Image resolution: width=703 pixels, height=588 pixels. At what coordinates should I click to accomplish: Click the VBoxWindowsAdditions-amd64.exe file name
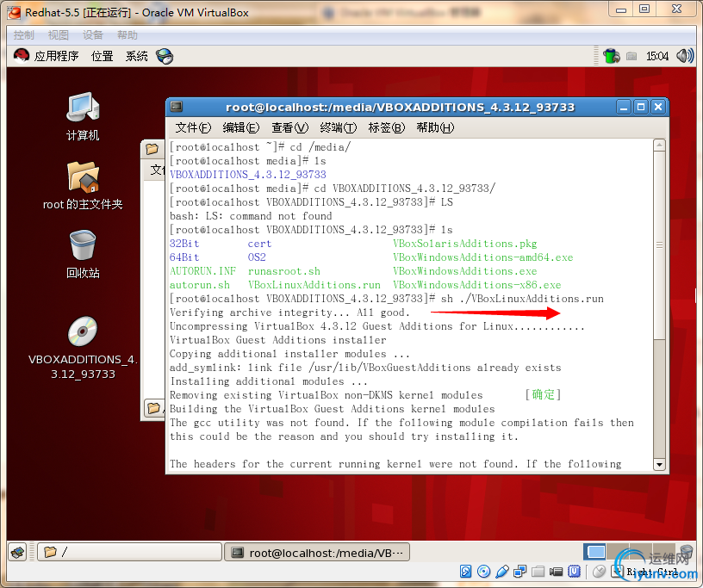(482, 257)
